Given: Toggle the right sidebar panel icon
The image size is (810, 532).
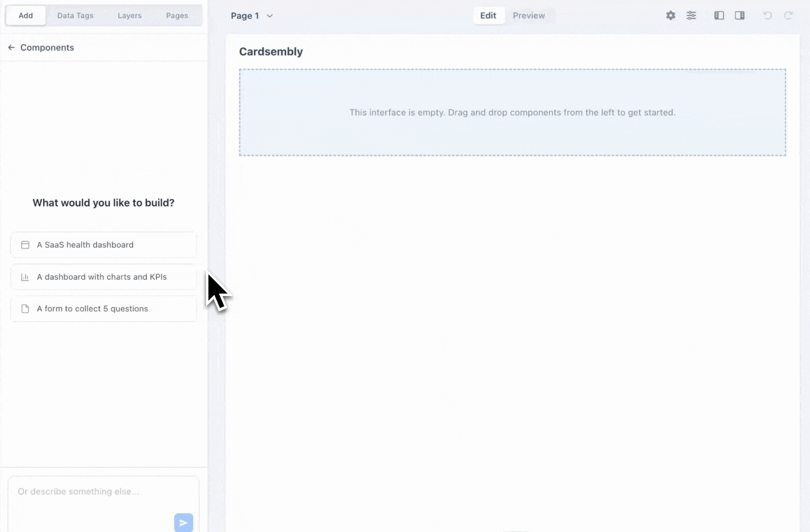Looking at the screenshot, I should click(740, 15).
